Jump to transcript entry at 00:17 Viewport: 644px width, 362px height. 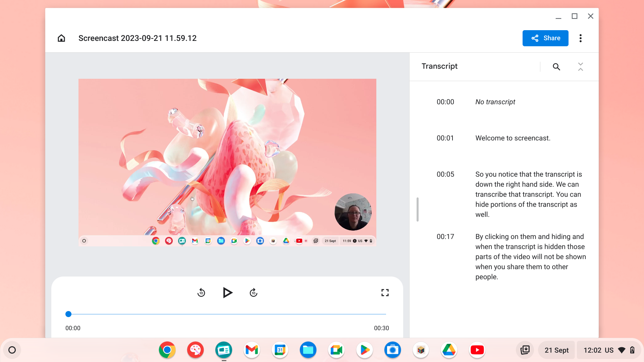coord(445,237)
